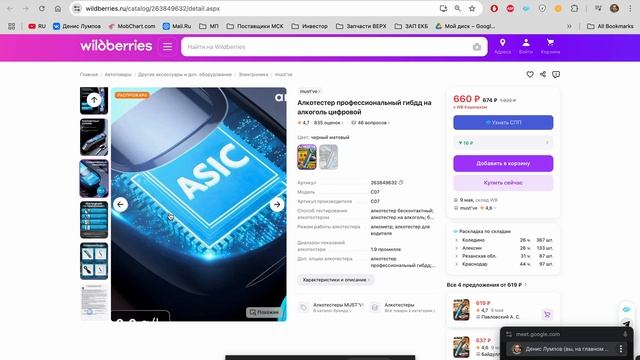Select the document page gallery thumbnail
This screenshot has width=640, height=360.
(x=94, y=302)
